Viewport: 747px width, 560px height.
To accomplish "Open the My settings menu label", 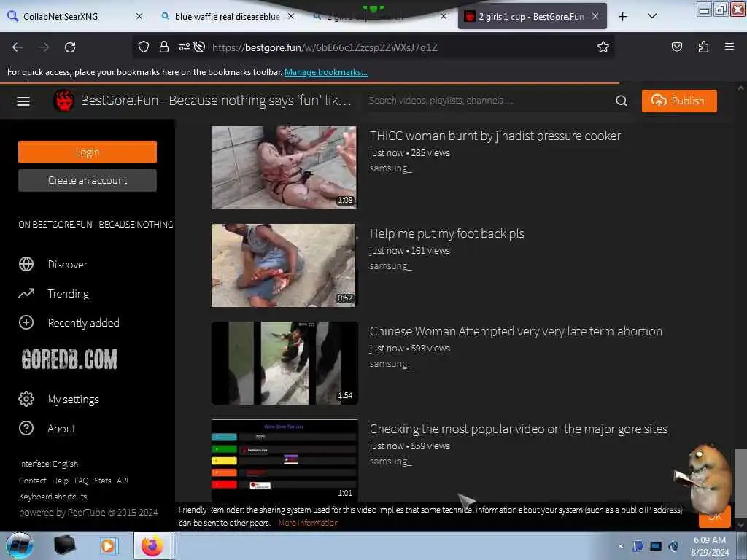I will (x=74, y=400).
